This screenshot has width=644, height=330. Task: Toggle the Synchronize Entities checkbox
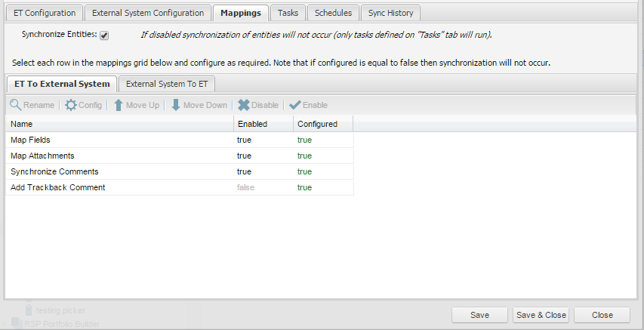pyautogui.click(x=104, y=35)
